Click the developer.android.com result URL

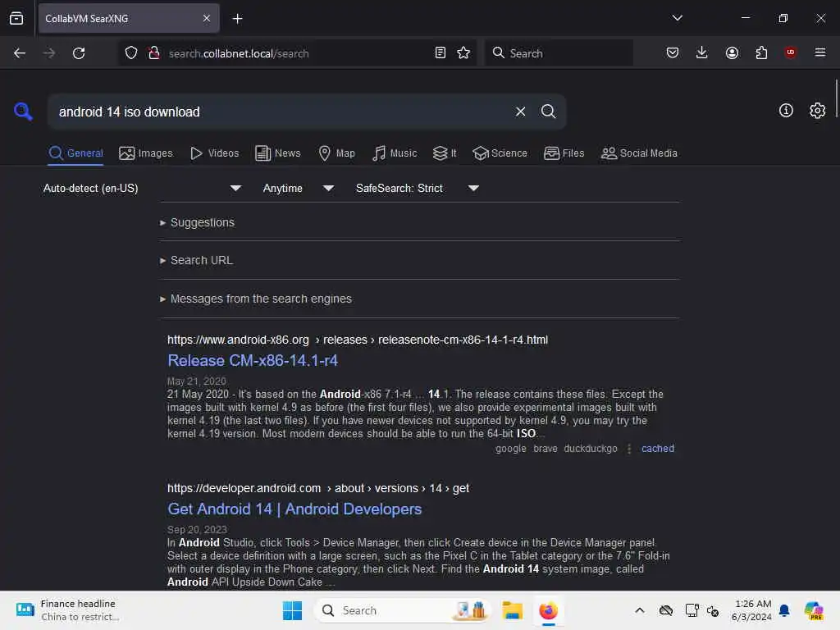(x=318, y=488)
